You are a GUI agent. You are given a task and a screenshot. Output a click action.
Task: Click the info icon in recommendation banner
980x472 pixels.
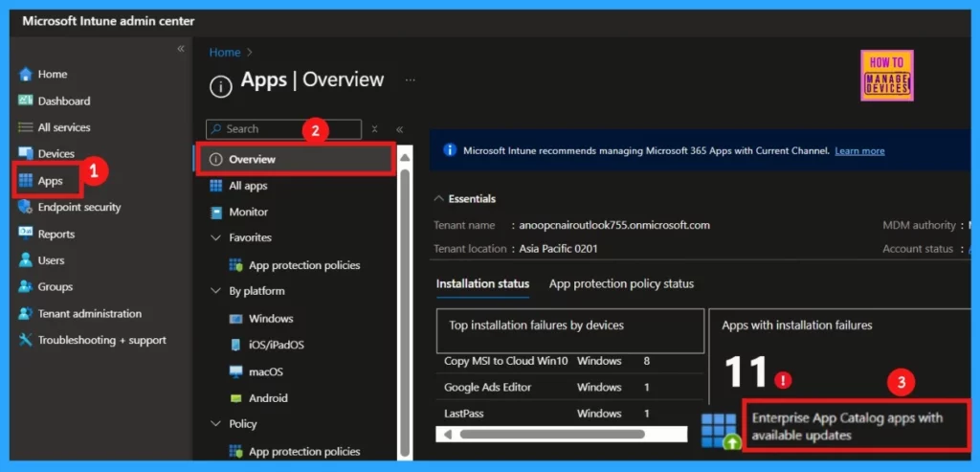tap(450, 150)
